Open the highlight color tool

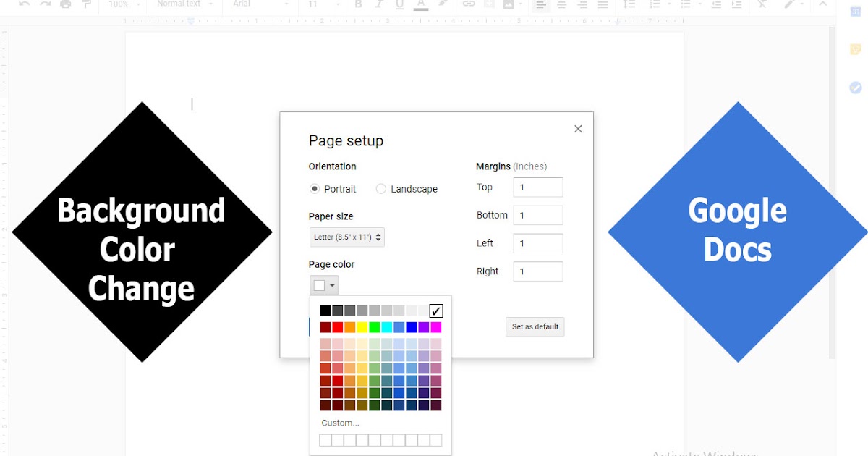[443, 4]
